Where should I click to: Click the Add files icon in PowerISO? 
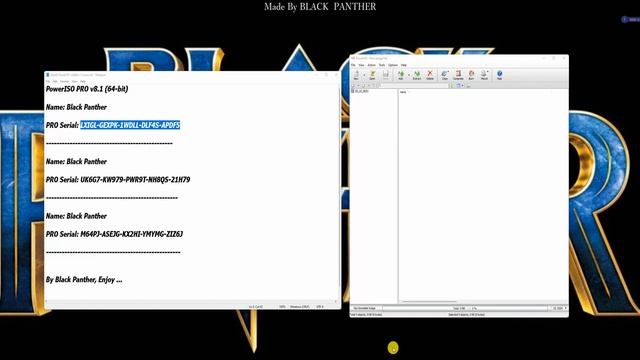pos(401,75)
